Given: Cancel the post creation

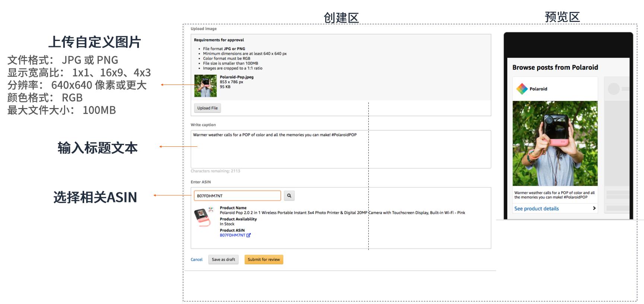Looking at the screenshot, I should click(x=197, y=260).
